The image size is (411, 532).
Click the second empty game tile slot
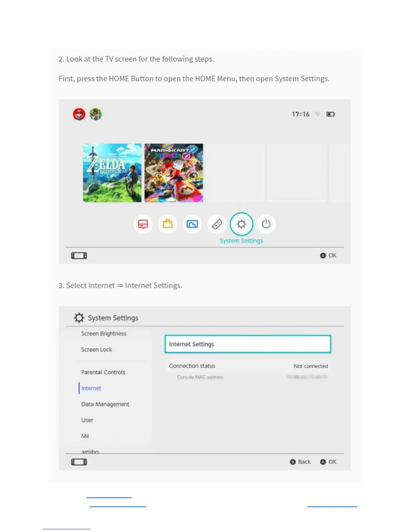coord(297,173)
